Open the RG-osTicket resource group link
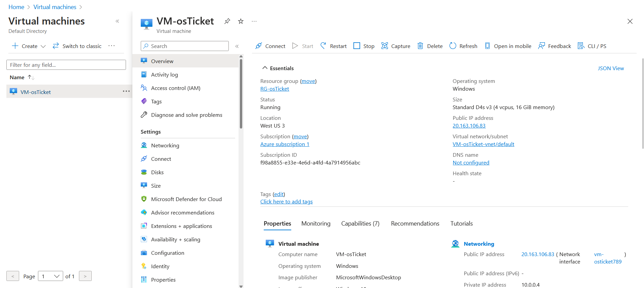Viewport: 644px width, 288px height. click(274, 89)
